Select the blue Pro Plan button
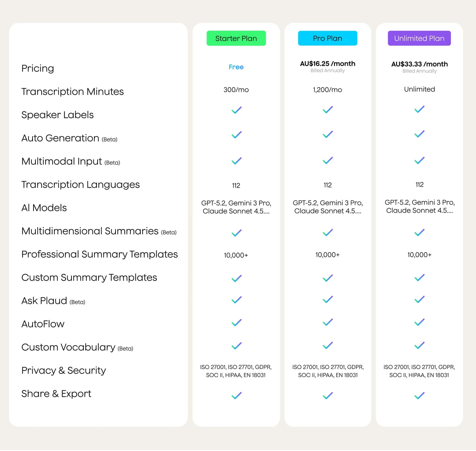The height and width of the screenshot is (451, 476). (328, 38)
